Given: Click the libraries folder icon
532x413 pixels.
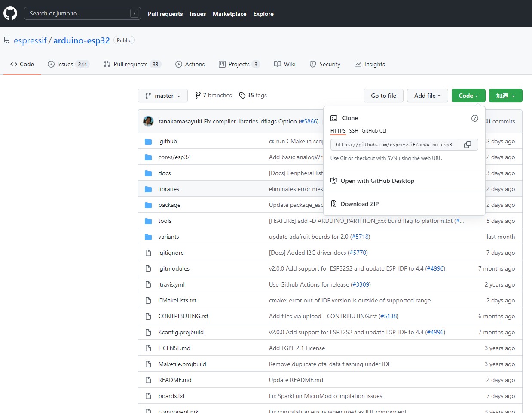Looking at the screenshot, I should click(148, 189).
